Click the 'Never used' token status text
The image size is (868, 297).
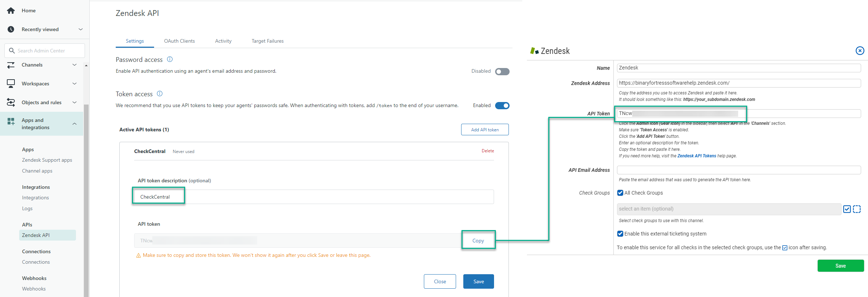[x=183, y=152]
